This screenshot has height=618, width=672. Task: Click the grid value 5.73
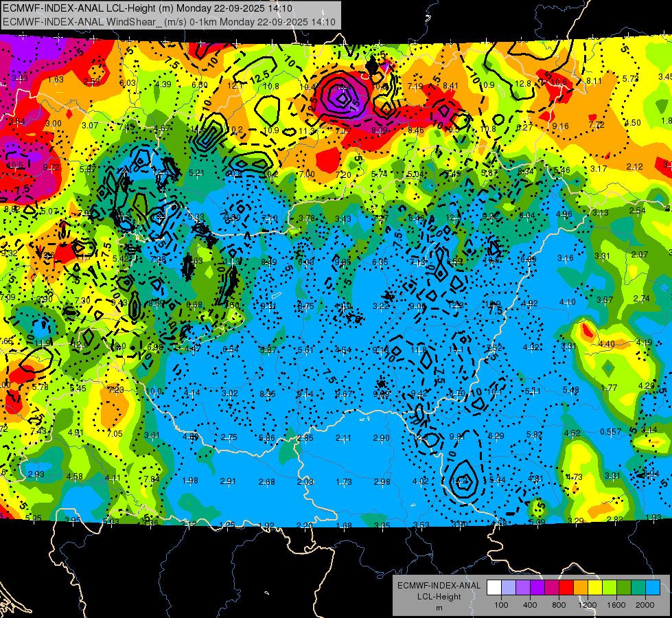point(630,78)
